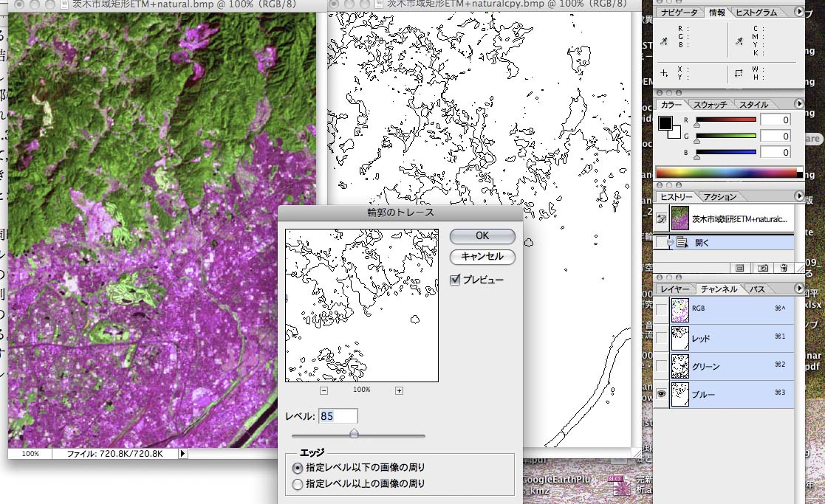Click OK in the trace contour dialog
This screenshot has height=504, width=825.
click(x=482, y=236)
